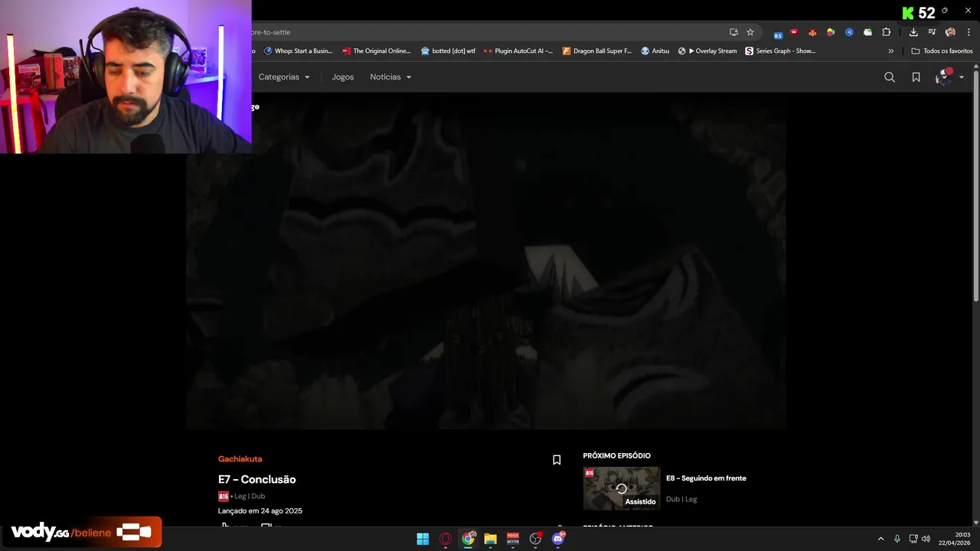Open Chrome three-dot menu
The width and height of the screenshot is (980, 551).
click(x=969, y=32)
